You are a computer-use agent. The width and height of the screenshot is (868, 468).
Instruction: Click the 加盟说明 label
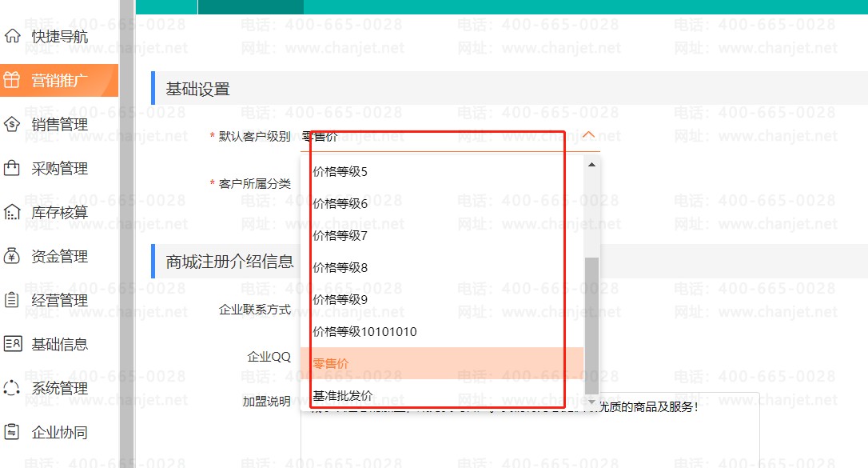[266, 402]
